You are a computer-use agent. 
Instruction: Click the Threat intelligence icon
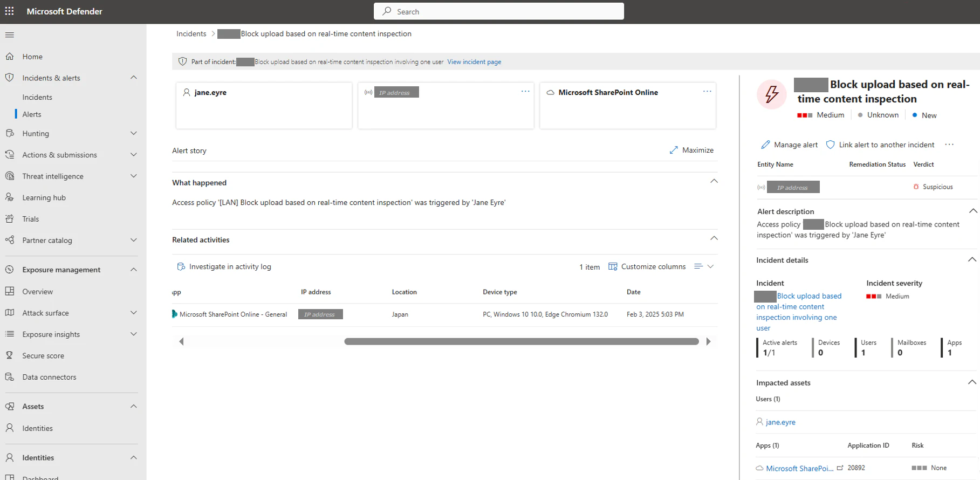coord(9,176)
